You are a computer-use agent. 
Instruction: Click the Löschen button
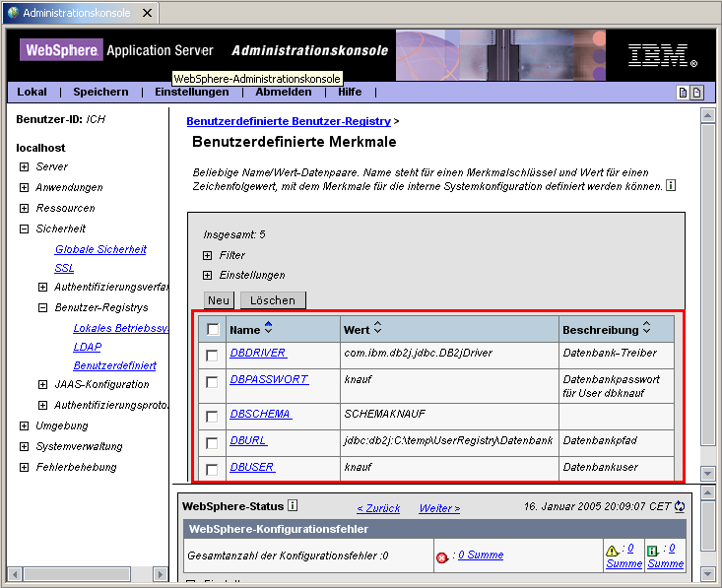pos(273,300)
